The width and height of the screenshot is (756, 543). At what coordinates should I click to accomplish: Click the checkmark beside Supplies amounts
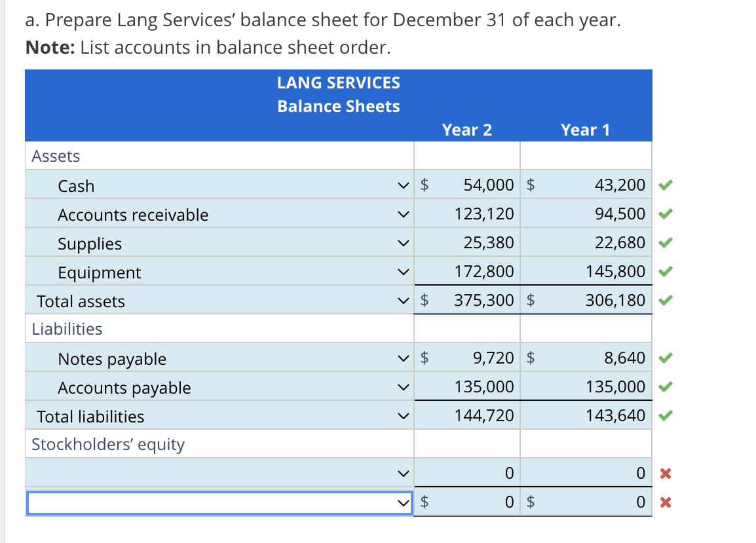coord(665,242)
